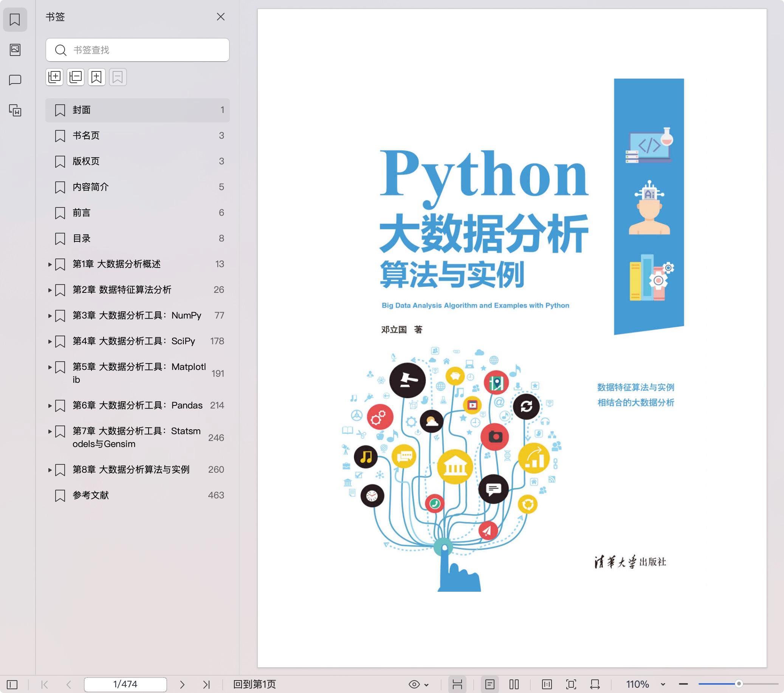Open the comments sidebar panel icon

click(x=15, y=80)
